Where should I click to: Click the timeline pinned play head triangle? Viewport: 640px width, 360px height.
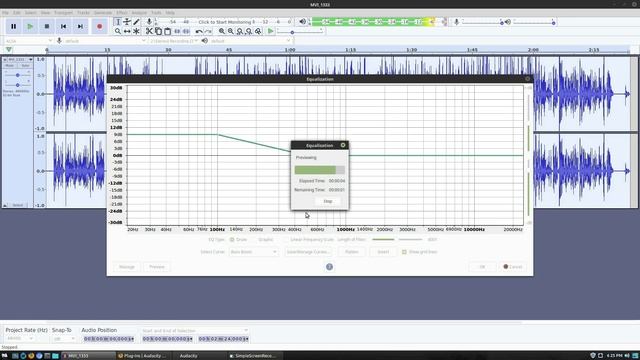point(9,50)
